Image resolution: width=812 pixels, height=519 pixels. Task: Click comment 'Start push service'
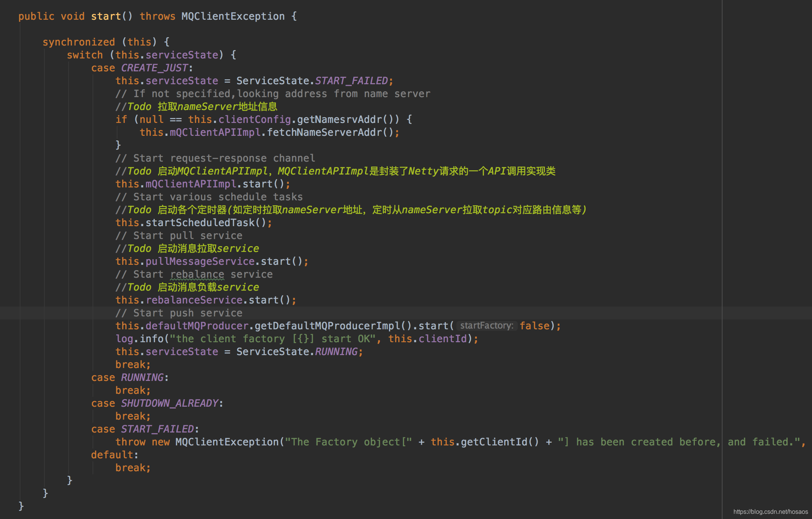(x=179, y=313)
